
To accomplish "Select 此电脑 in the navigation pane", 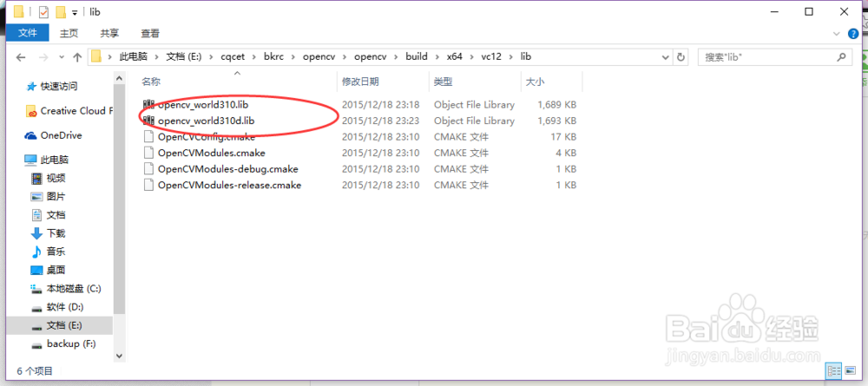I will click(x=54, y=160).
